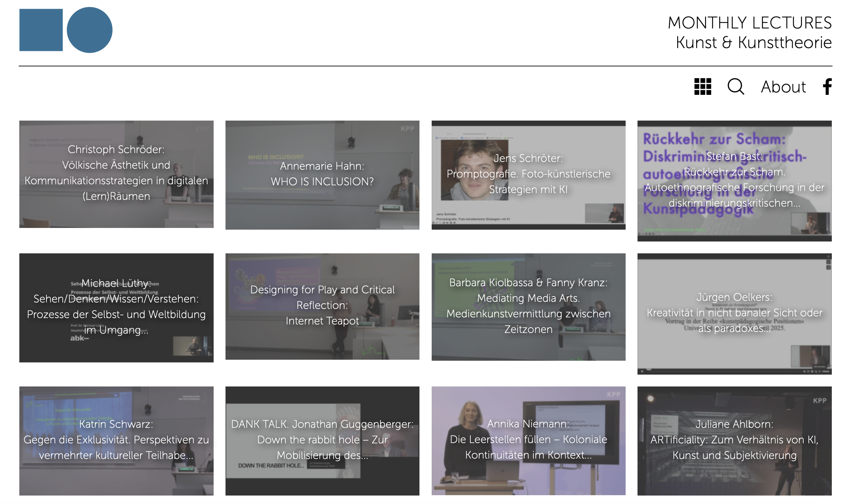Image resolution: width=843 pixels, height=504 pixels.
Task: Open the grid view icon
Action: [x=702, y=87]
